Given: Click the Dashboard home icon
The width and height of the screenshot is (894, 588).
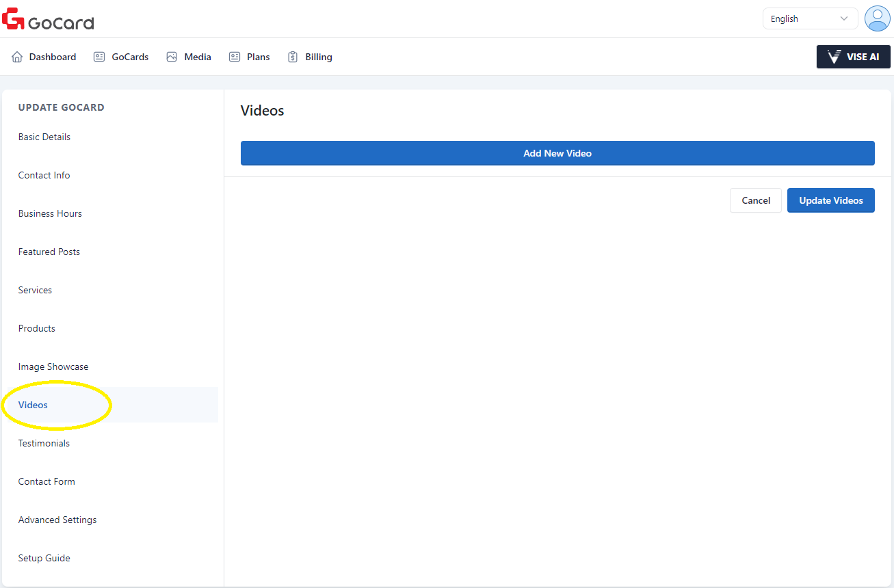Looking at the screenshot, I should 17,57.
